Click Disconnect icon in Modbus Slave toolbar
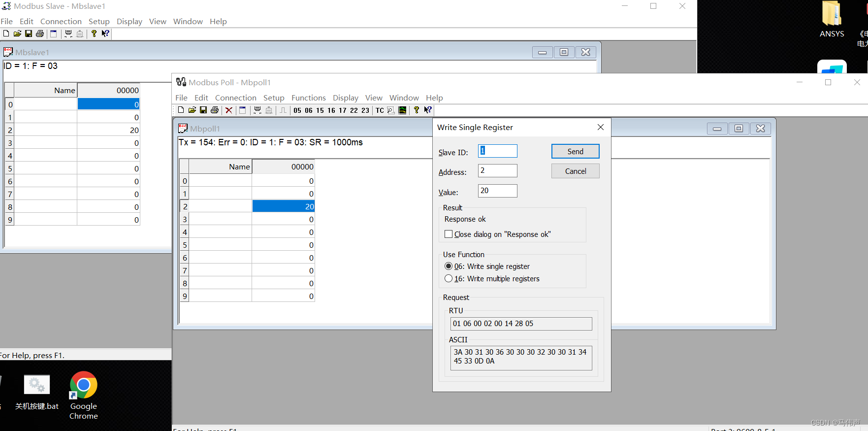This screenshot has height=431, width=868. coord(80,33)
